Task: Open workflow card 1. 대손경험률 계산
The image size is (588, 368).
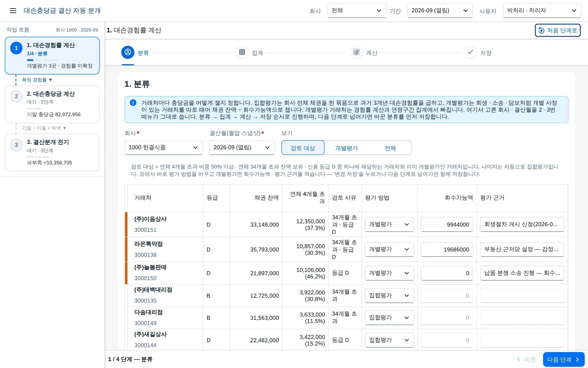Action: pyautogui.click(x=52, y=55)
